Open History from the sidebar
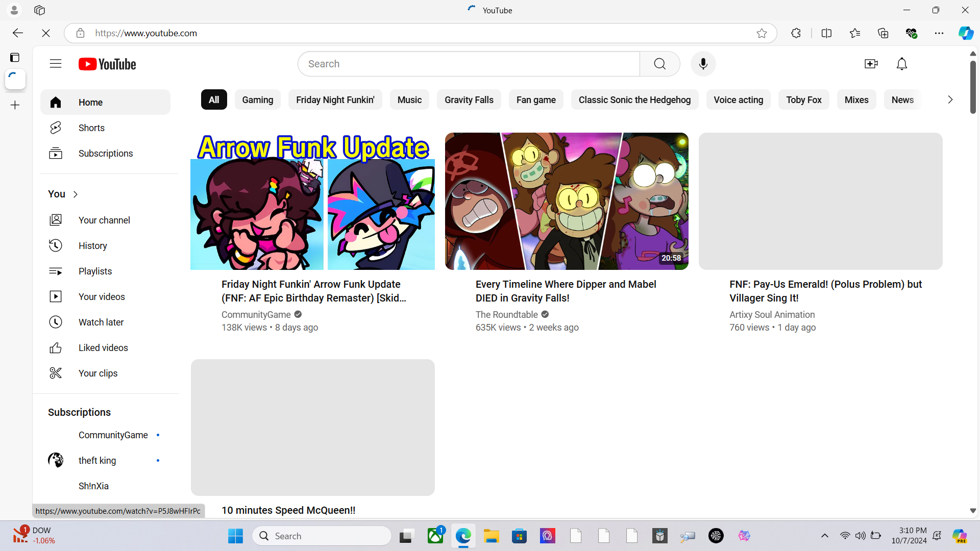 coord(92,246)
